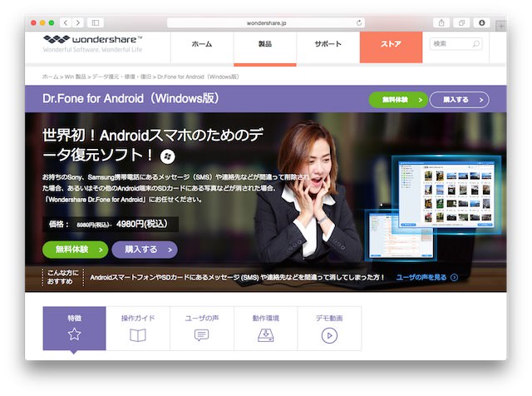Follow the Win 製品 breadcrumb link
Screen dimensions: 532x396
click(75, 77)
